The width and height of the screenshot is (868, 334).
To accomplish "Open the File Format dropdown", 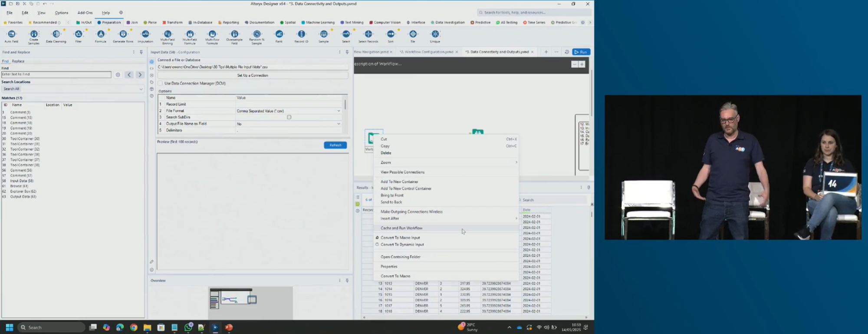I will point(339,111).
